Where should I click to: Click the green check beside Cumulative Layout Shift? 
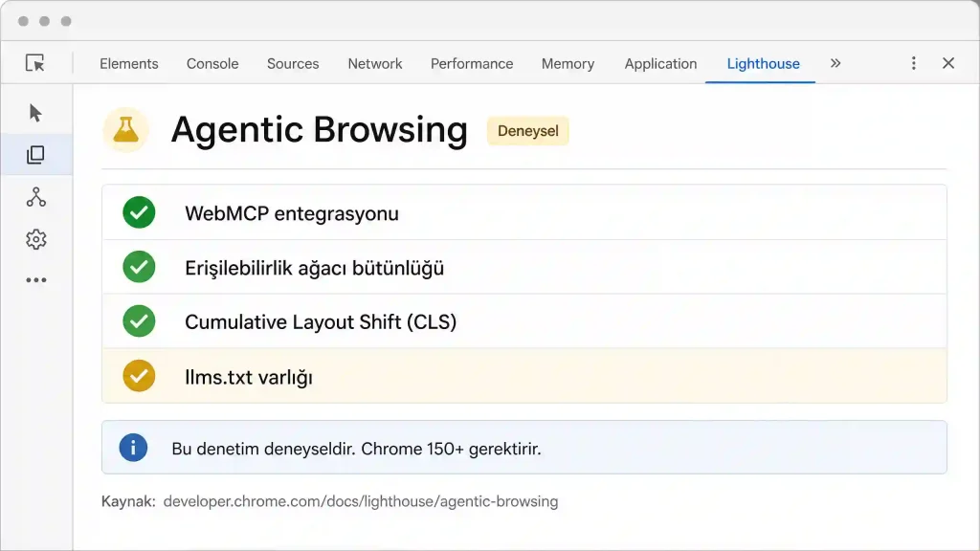pos(139,321)
